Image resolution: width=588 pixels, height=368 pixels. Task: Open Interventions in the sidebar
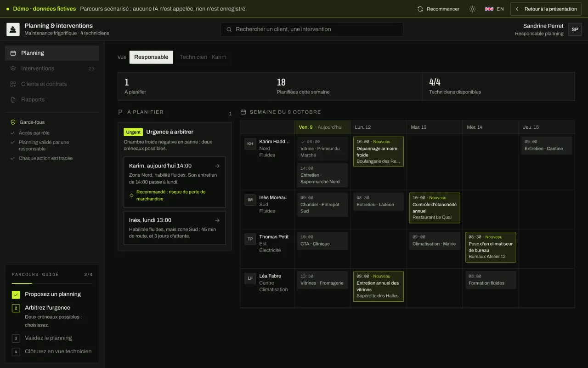52,69
